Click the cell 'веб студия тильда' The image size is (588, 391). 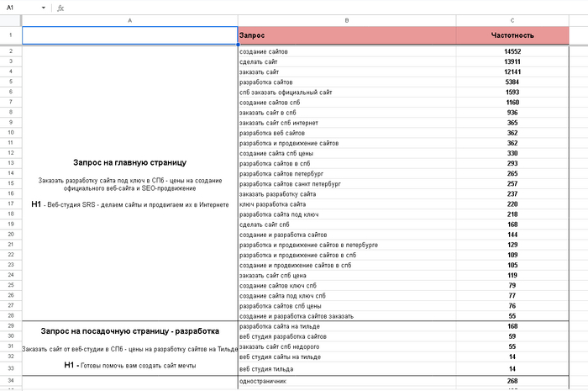pos(347,368)
